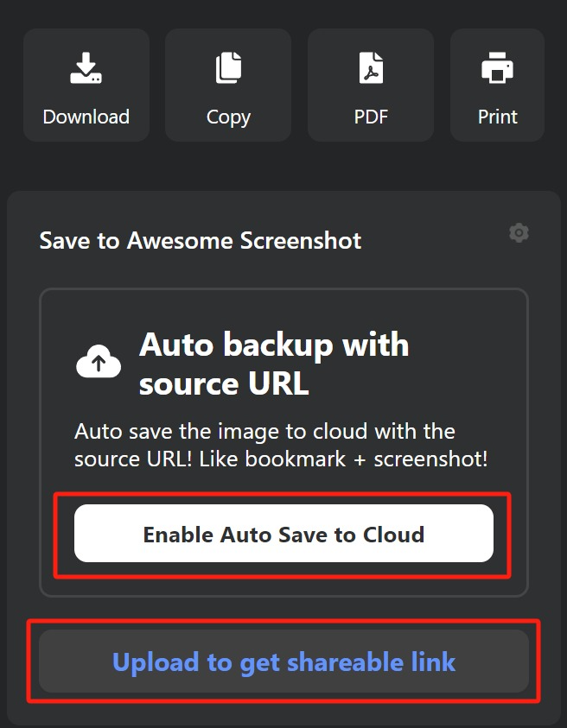
Task: Click the Auto save the image description text
Action: [281, 445]
